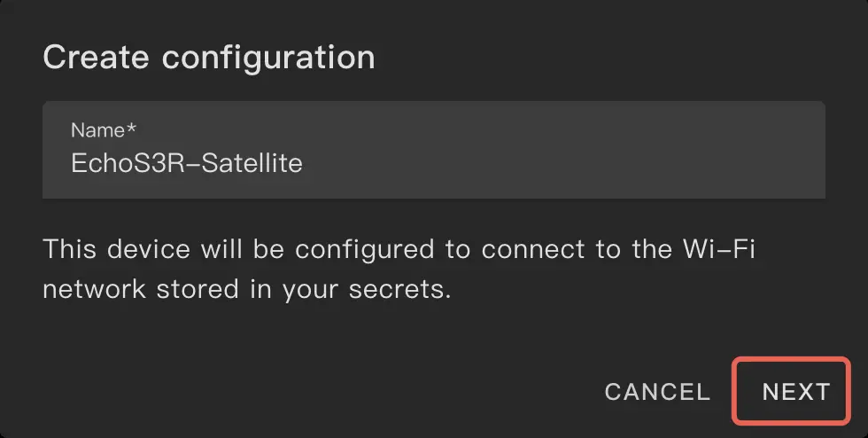Cancel the Create configuration dialog
This screenshot has height=438, width=868.
657,392
